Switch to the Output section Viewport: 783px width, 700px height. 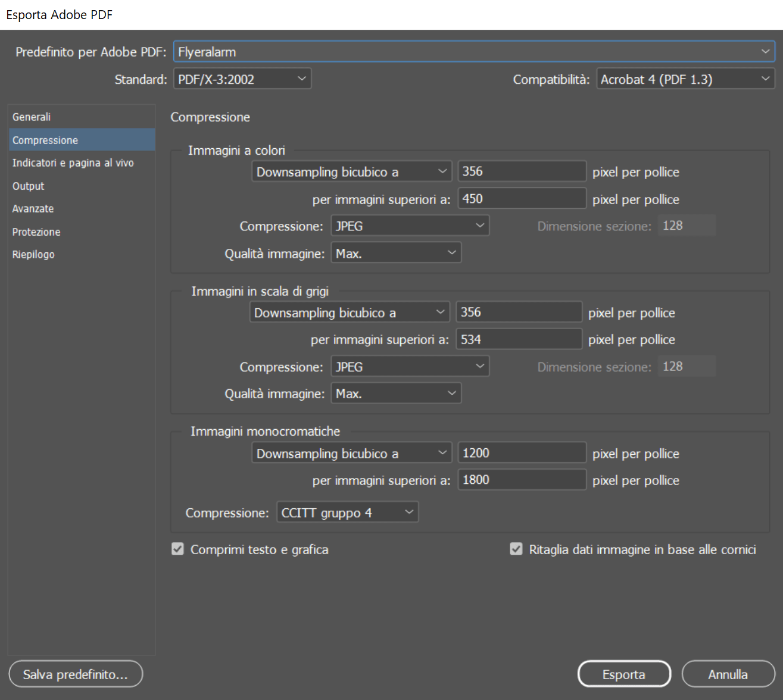click(29, 186)
